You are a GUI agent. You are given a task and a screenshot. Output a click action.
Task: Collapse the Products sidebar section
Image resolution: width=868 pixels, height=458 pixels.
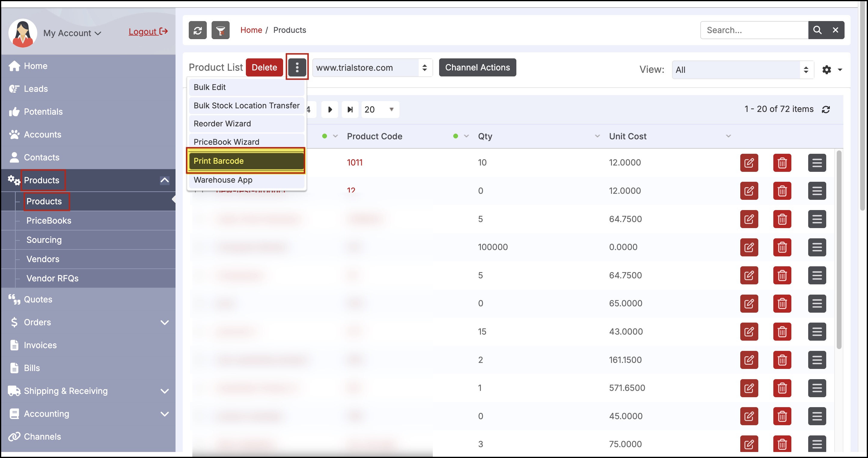(x=164, y=180)
